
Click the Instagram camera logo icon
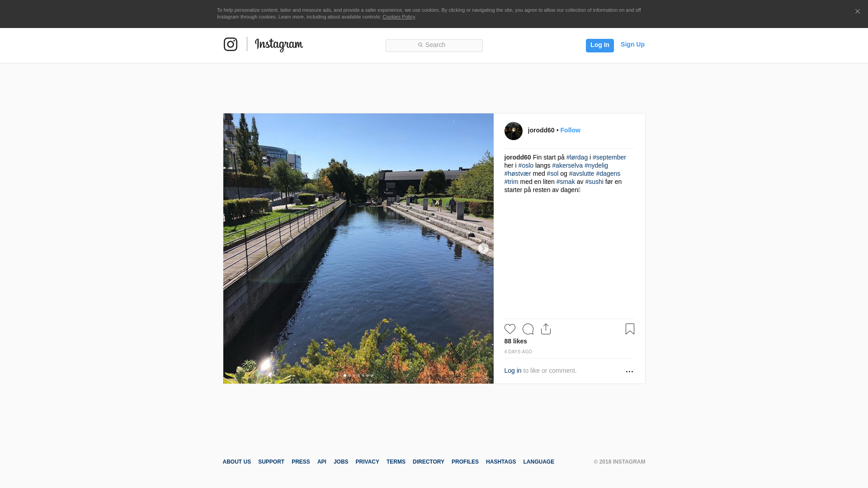coord(231,44)
